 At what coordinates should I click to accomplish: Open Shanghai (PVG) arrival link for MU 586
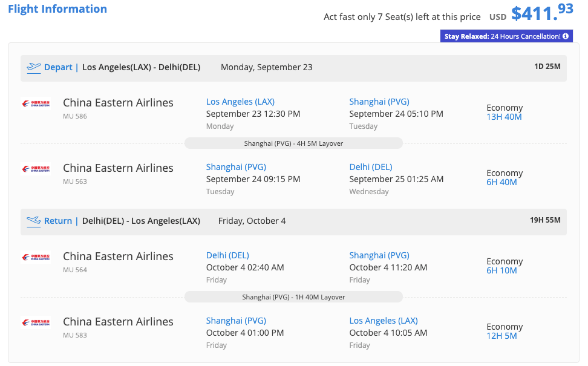point(379,102)
